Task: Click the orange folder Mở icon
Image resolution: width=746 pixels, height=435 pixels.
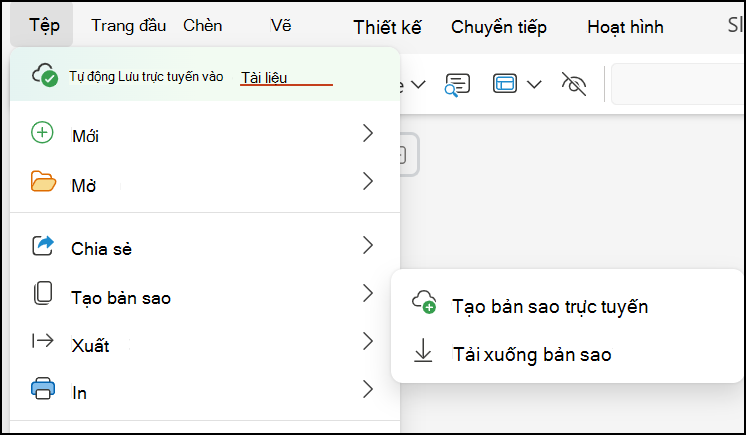Action: (x=43, y=181)
